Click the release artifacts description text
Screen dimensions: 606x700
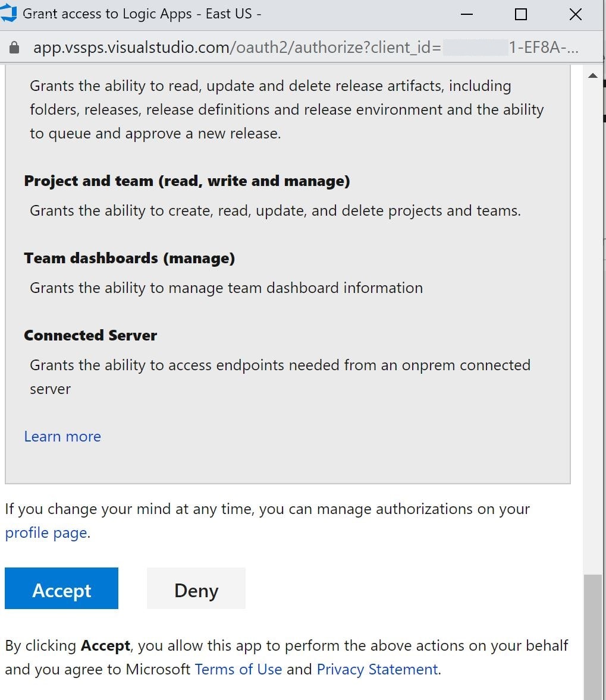[287, 109]
